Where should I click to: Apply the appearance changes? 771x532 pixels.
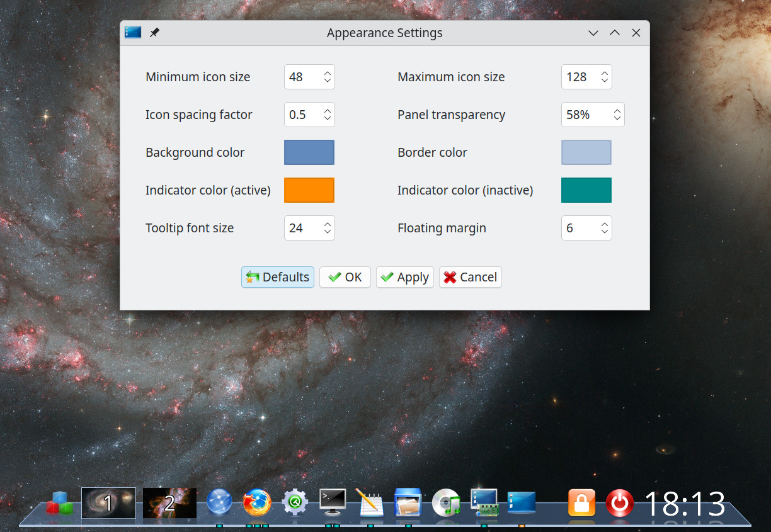404,277
